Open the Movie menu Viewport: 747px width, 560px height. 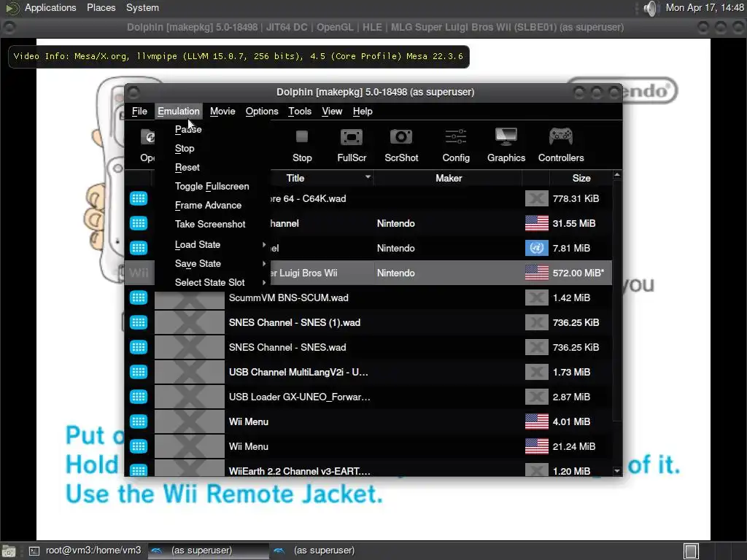tap(222, 112)
